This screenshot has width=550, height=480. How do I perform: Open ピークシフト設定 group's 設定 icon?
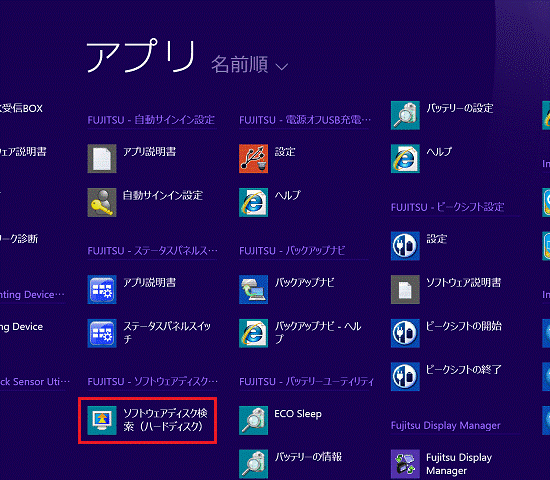(405, 246)
